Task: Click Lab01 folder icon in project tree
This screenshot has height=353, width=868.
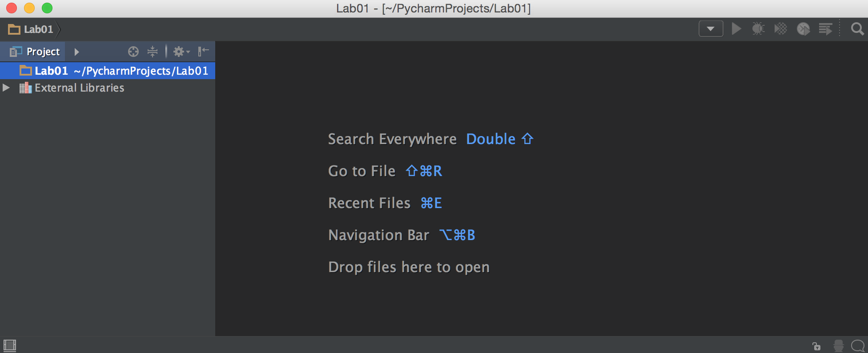Action: click(26, 70)
